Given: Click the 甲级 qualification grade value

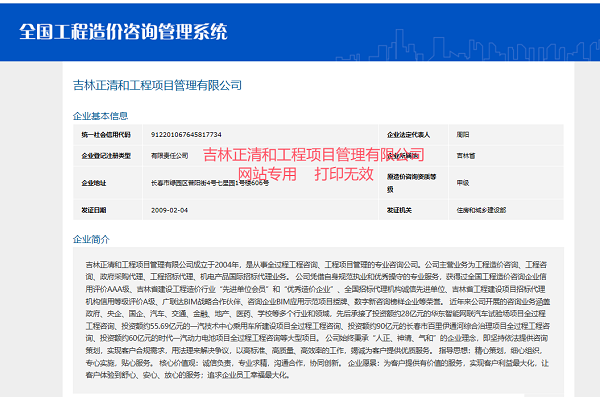Looking at the screenshot, I should point(463,183).
